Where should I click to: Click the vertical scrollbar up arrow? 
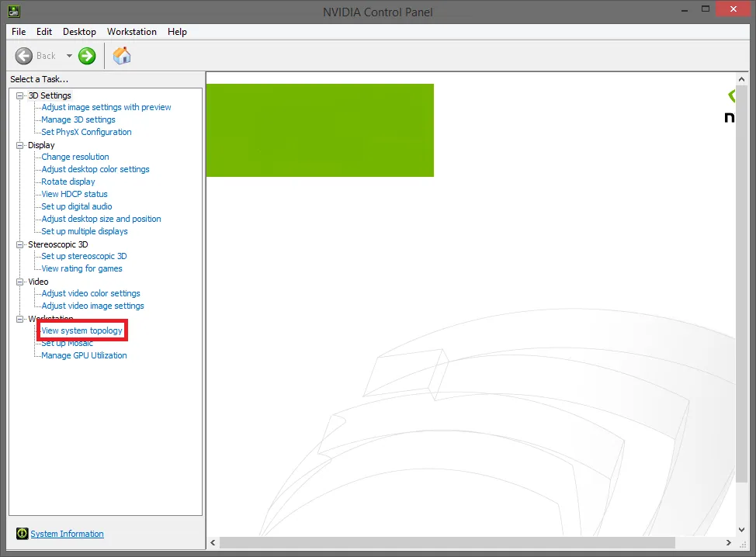click(x=743, y=80)
